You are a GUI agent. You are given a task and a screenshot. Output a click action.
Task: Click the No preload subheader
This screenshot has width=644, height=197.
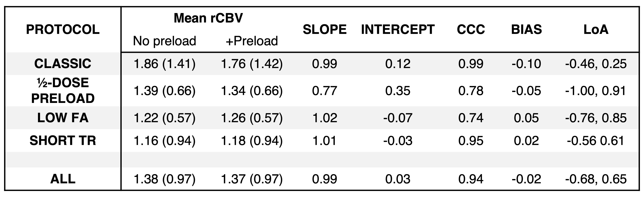[165, 41]
